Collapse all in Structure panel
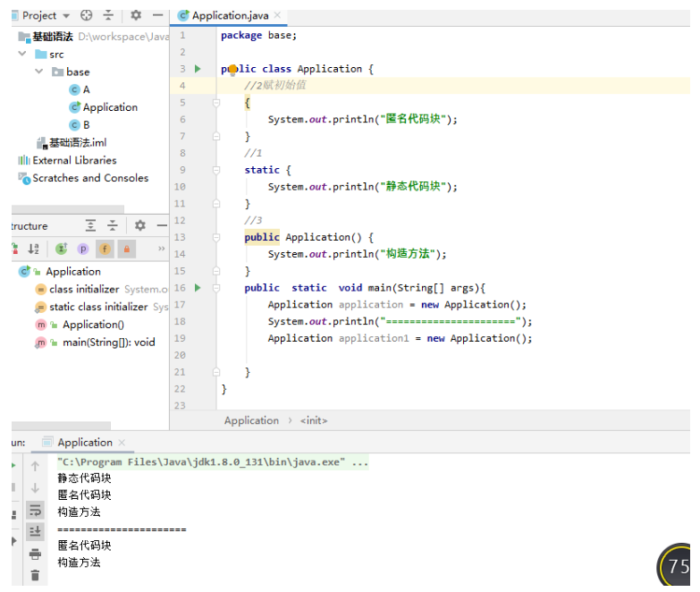Viewport: 700px width, 592px height. tap(113, 225)
